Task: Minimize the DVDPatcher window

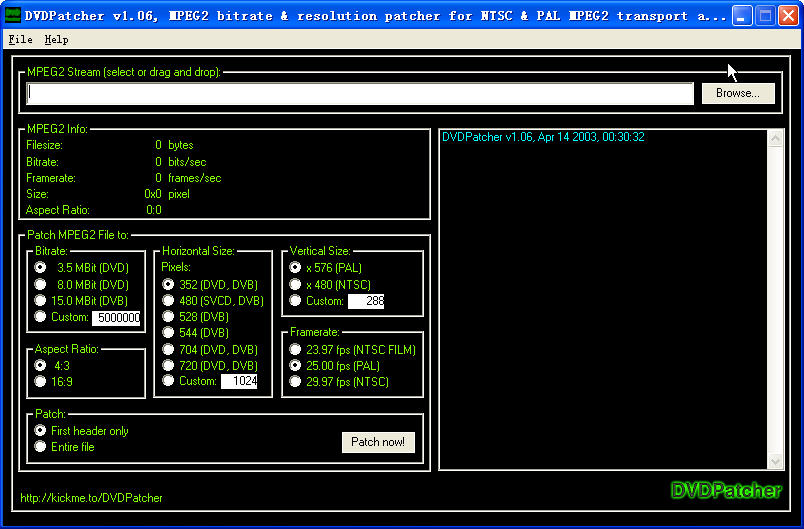Action: [x=741, y=15]
